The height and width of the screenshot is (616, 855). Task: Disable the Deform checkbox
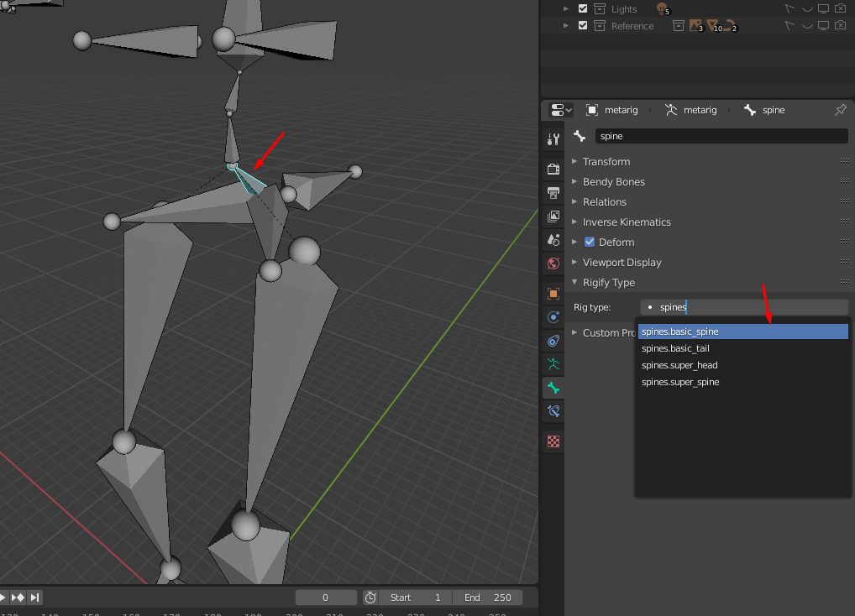(x=590, y=242)
